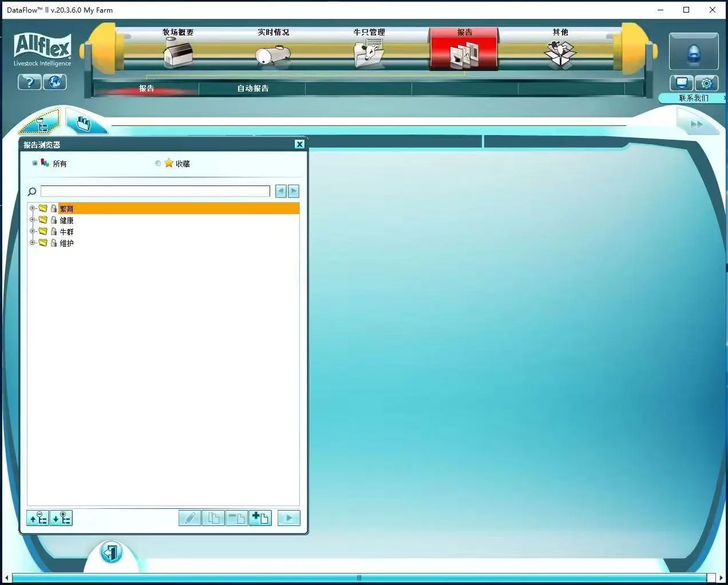Image resolution: width=728 pixels, height=585 pixels.
Task: Select the open folder tab icon
Action: (84, 121)
